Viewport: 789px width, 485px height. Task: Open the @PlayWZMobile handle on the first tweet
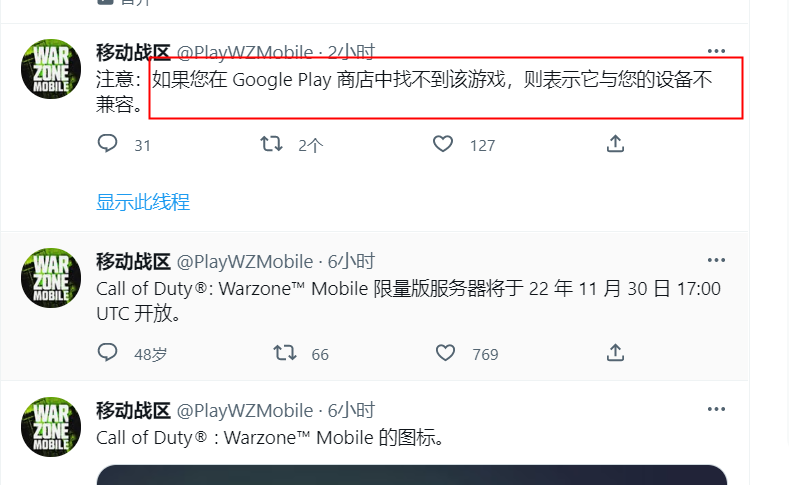tap(245, 52)
